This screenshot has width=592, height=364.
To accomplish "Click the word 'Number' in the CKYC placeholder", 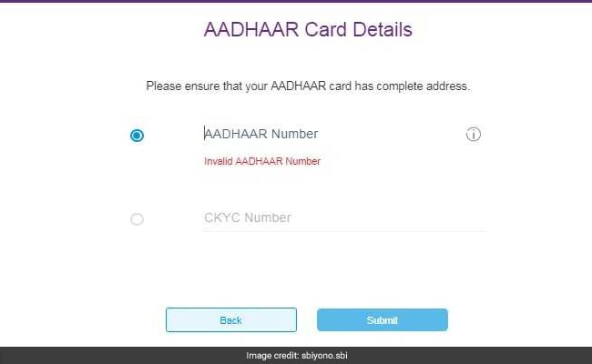I will [268, 217].
